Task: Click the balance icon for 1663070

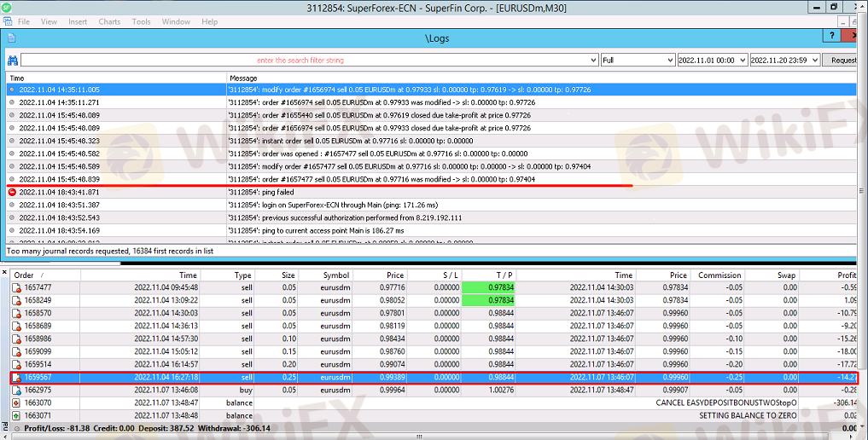Action: tap(16, 402)
